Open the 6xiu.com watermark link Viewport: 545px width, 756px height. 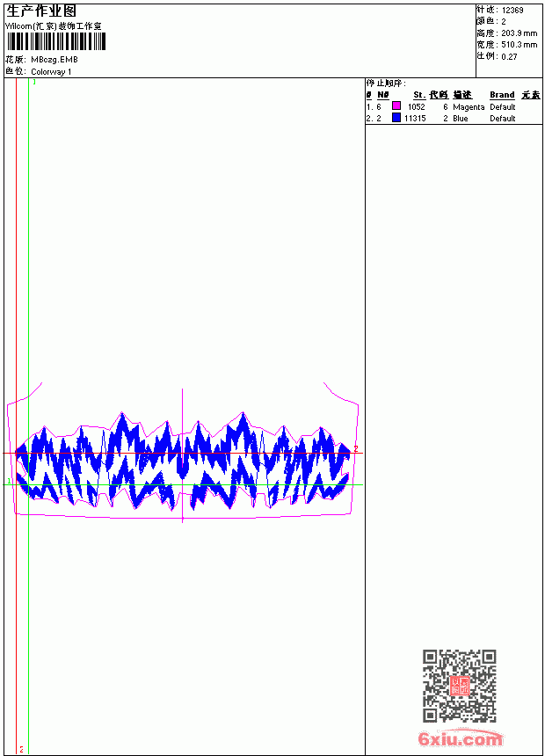[460, 738]
